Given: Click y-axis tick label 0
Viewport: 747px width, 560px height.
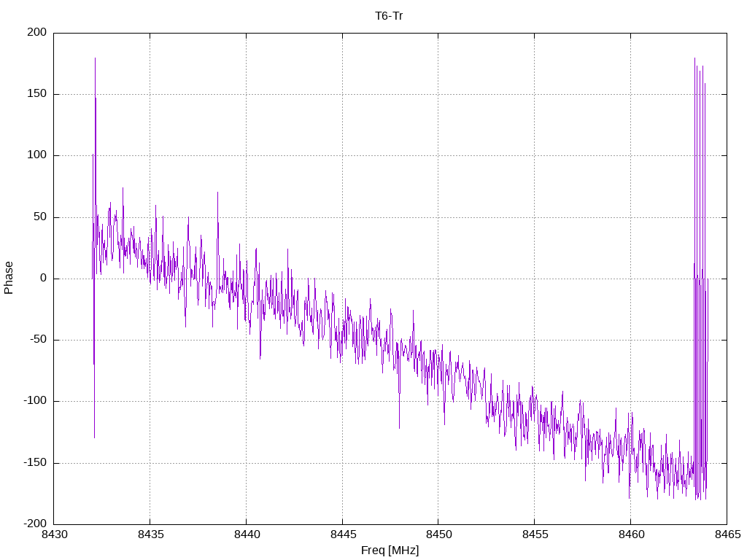Looking at the screenshot, I should point(44,278).
